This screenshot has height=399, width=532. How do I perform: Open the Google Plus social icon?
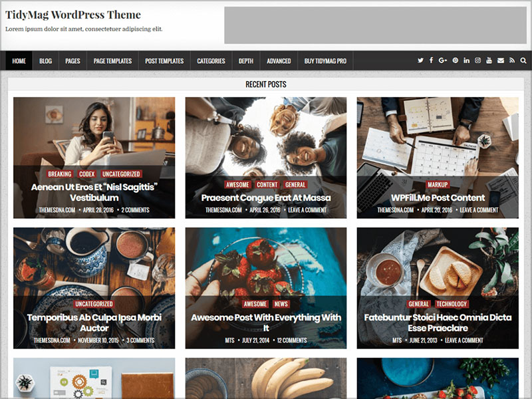pos(442,61)
